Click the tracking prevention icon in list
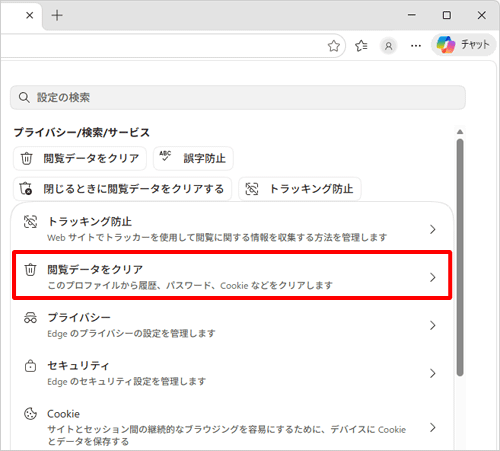 click(x=30, y=222)
